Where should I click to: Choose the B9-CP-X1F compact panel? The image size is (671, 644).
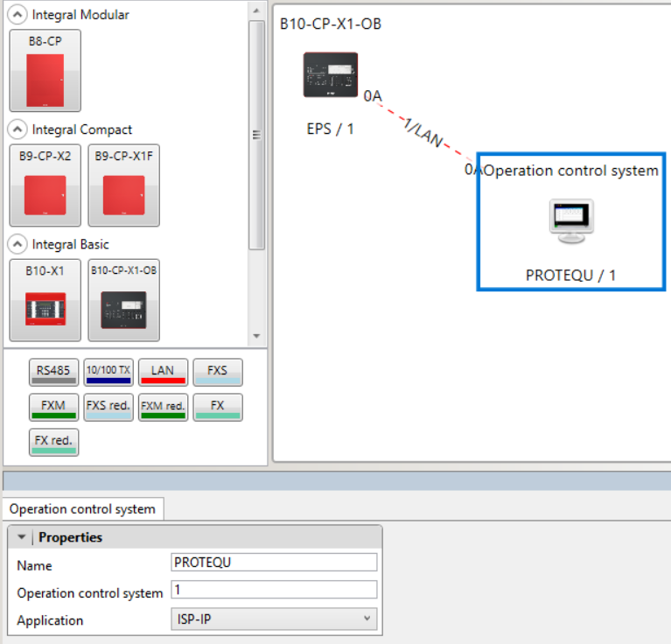[123, 185]
